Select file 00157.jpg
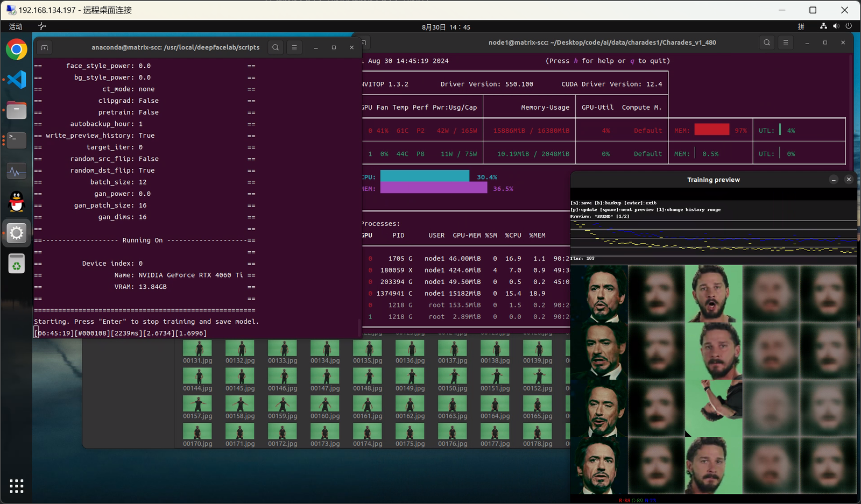 tap(197, 408)
